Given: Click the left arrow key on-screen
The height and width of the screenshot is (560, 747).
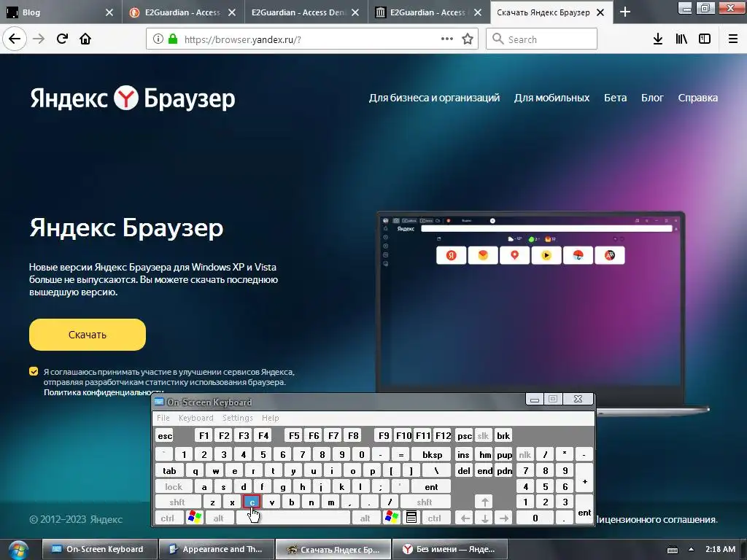Looking at the screenshot, I should (465, 518).
